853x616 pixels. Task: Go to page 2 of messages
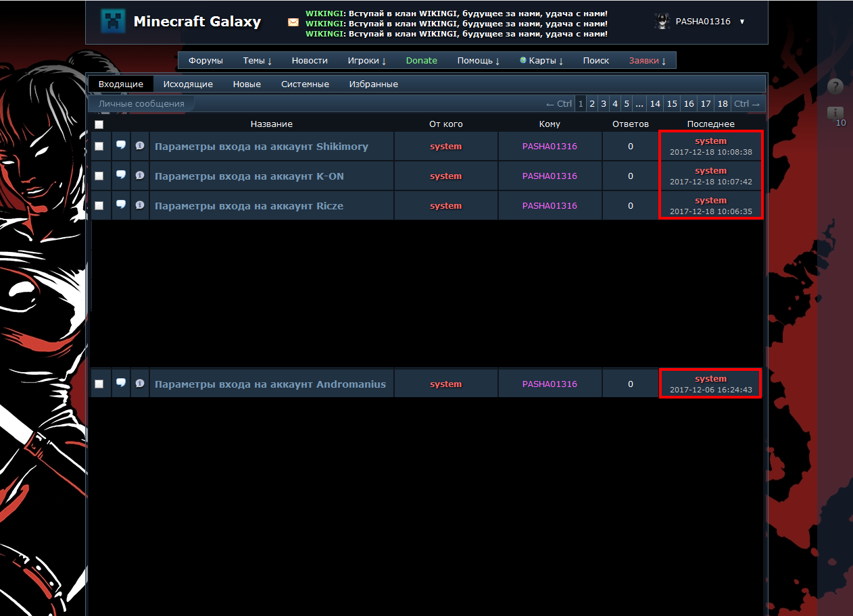click(x=592, y=104)
